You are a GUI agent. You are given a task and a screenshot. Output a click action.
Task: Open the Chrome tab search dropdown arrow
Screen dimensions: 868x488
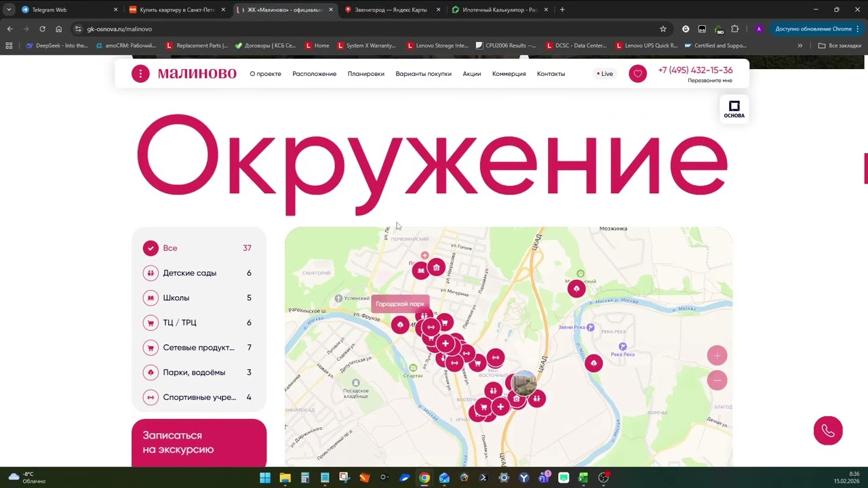pyautogui.click(x=9, y=9)
